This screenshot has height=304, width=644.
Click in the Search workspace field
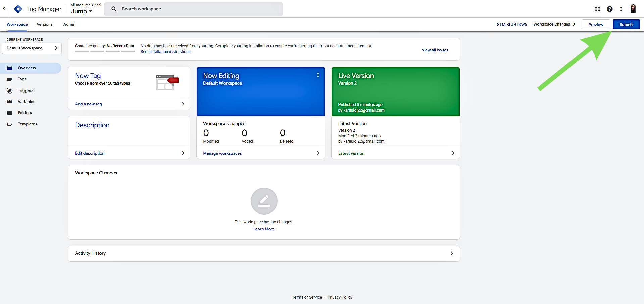(198, 9)
